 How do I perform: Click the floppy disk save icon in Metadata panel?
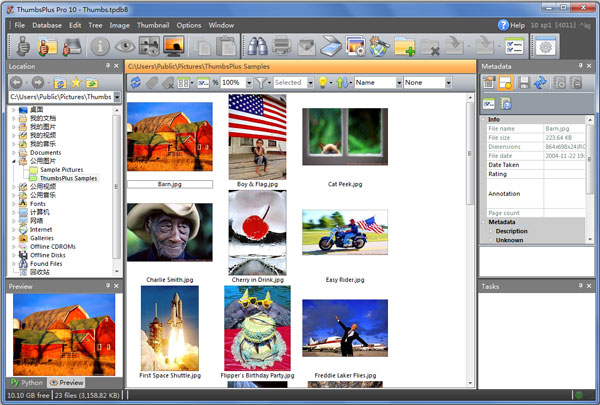523,82
